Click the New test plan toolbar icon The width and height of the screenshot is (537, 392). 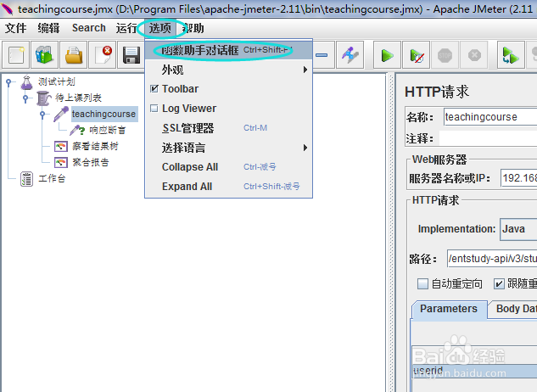pyautogui.click(x=16, y=55)
